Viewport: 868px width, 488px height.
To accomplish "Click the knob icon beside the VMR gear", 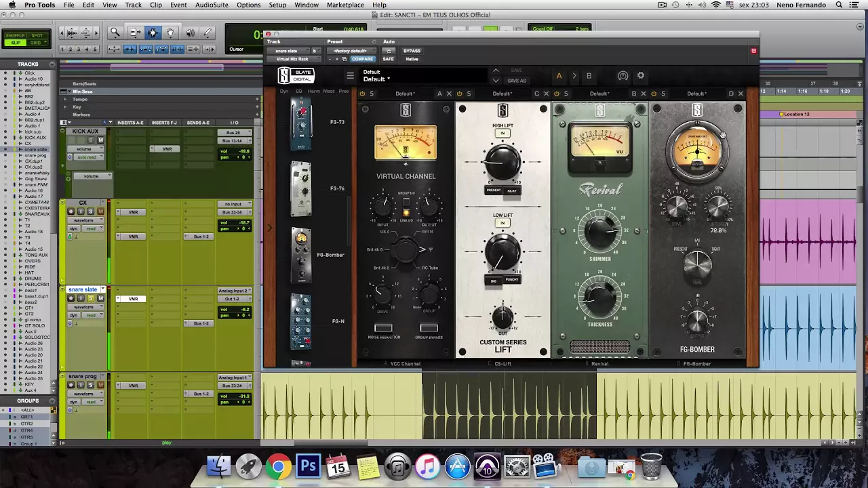I will [623, 76].
